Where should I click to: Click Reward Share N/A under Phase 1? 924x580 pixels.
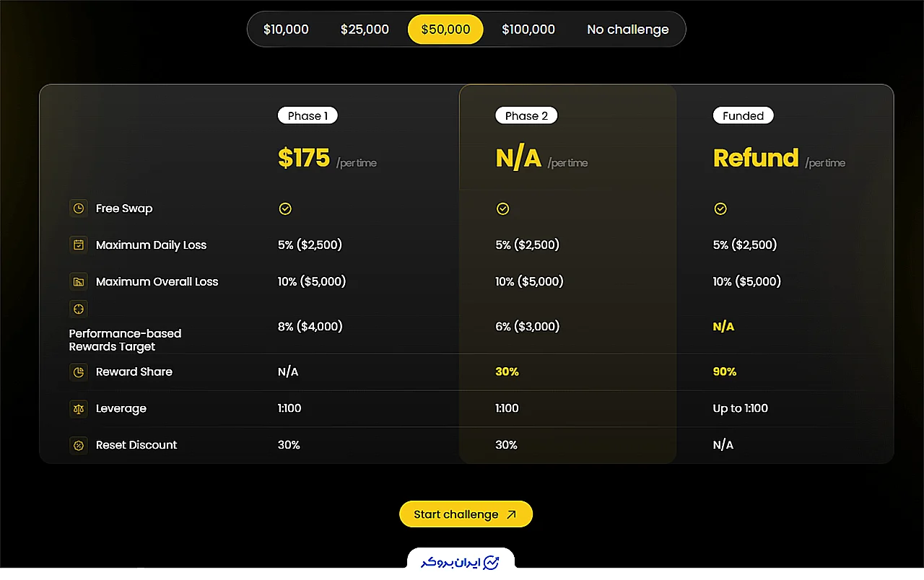288,372
